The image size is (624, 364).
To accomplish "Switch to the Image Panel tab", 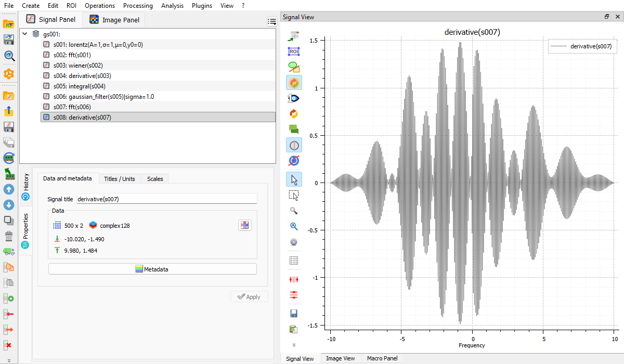I will pyautogui.click(x=114, y=20).
